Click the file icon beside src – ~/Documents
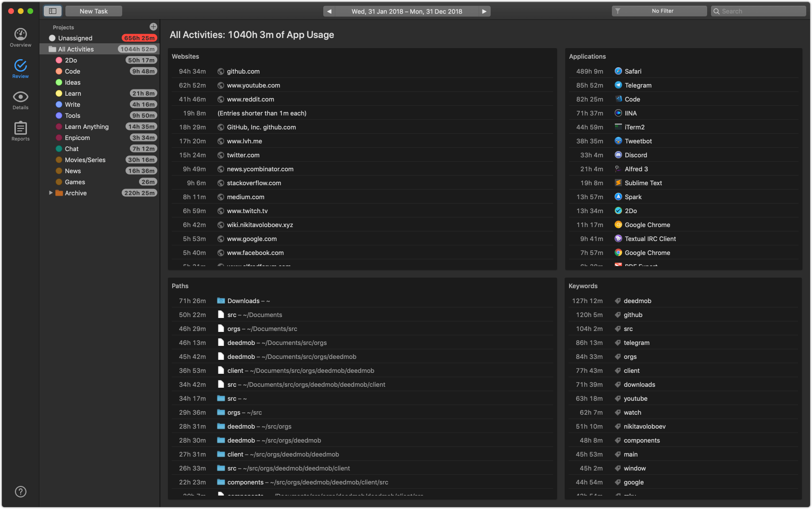This screenshot has height=509, width=812. tap(221, 315)
